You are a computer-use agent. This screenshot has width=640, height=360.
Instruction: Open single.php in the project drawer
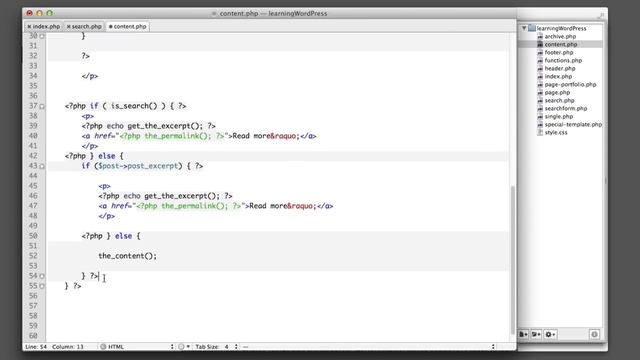[x=559, y=116]
